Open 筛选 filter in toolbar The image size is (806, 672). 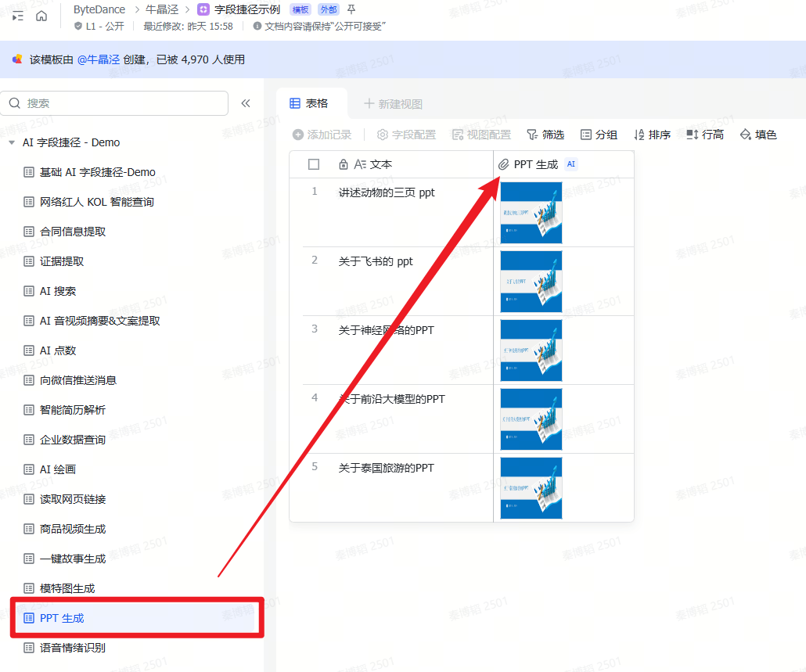pos(546,135)
